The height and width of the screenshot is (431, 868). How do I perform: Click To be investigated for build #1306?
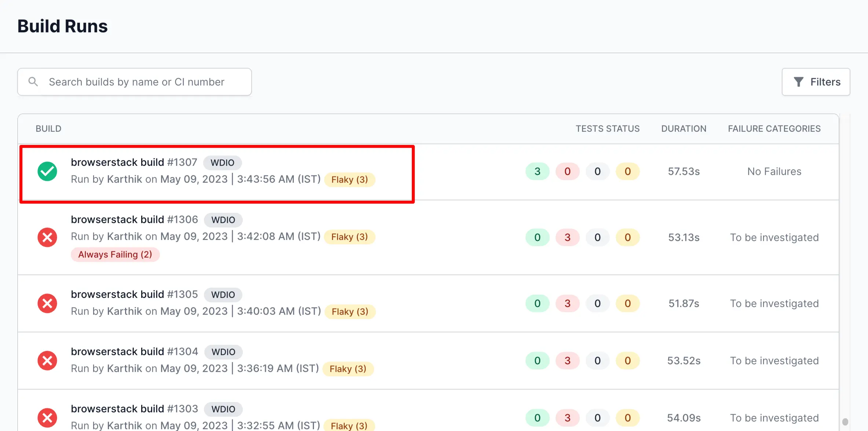[774, 237]
